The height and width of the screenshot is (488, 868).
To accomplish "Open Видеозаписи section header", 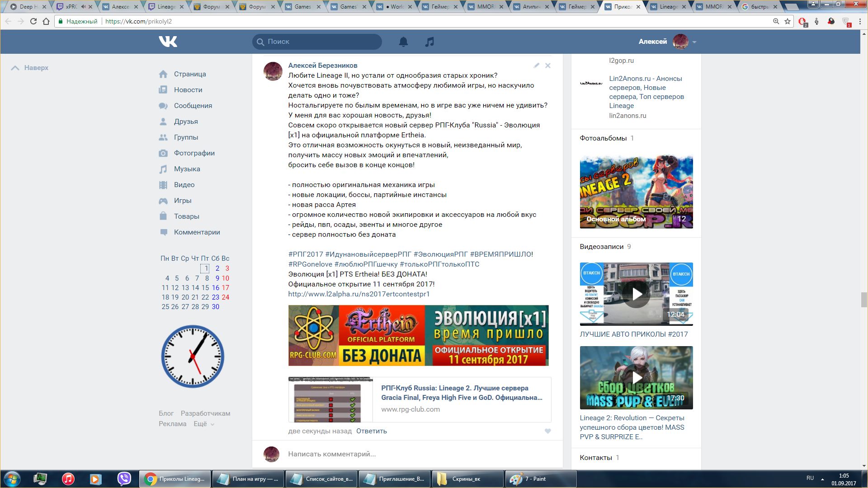I will coord(601,247).
